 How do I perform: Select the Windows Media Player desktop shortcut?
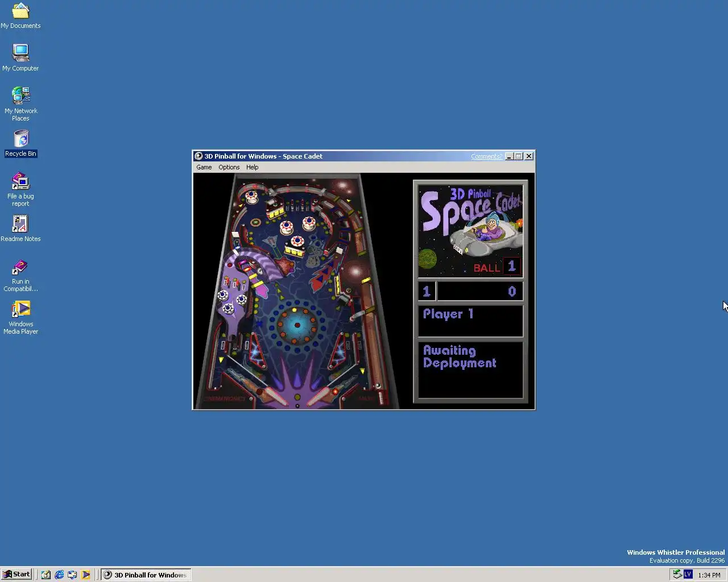click(x=20, y=318)
